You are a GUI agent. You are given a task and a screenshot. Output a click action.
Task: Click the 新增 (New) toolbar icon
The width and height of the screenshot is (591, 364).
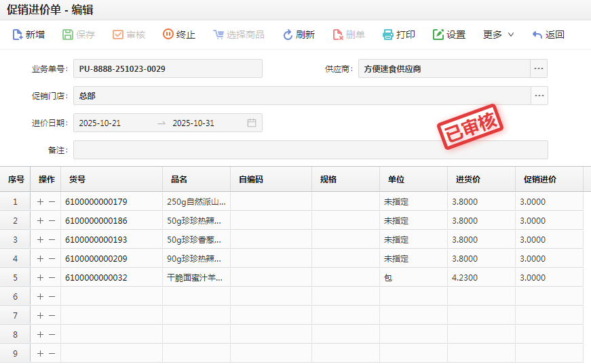coord(18,35)
